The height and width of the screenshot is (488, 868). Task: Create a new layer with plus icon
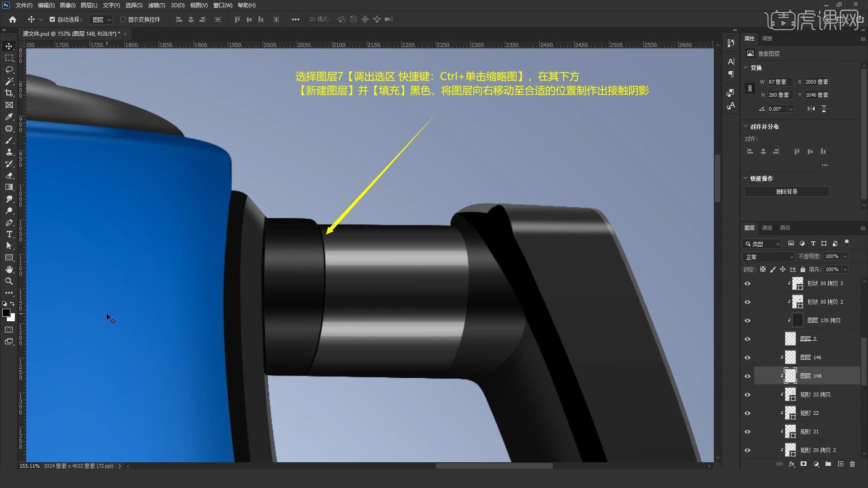(840, 464)
